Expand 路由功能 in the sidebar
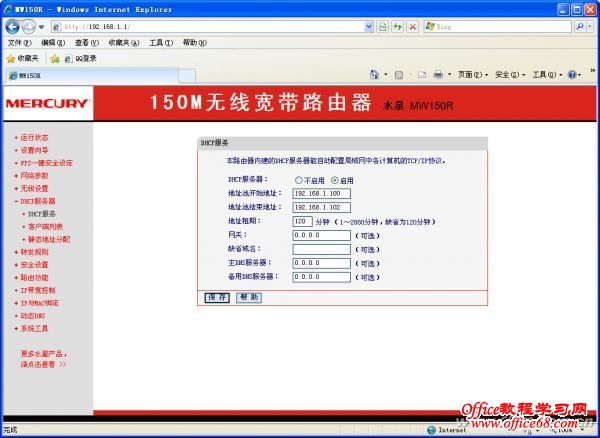 [x=34, y=278]
